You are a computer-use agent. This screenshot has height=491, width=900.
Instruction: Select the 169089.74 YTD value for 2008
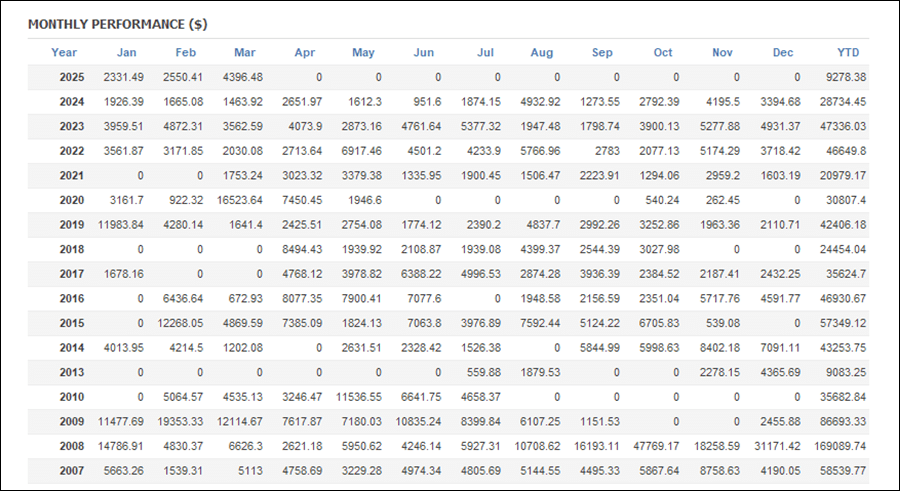click(x=840, y=446)
